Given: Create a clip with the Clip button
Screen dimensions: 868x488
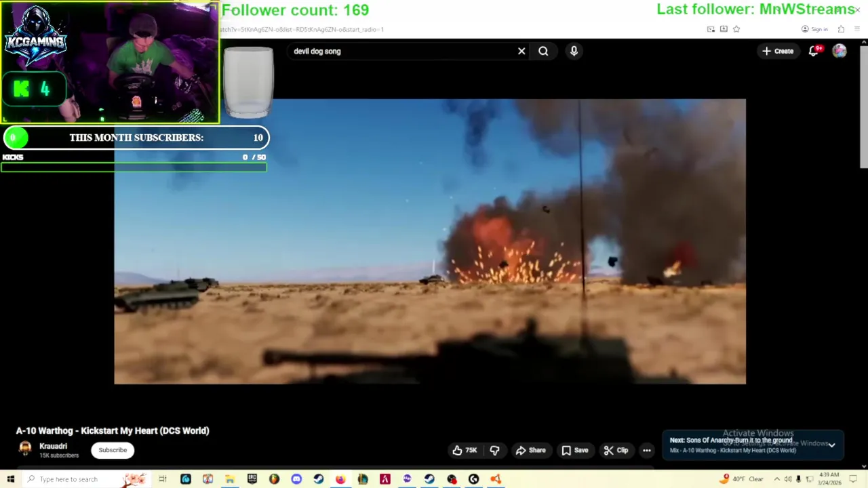Looking at the screenshot, I should click(x=616, y=450).
